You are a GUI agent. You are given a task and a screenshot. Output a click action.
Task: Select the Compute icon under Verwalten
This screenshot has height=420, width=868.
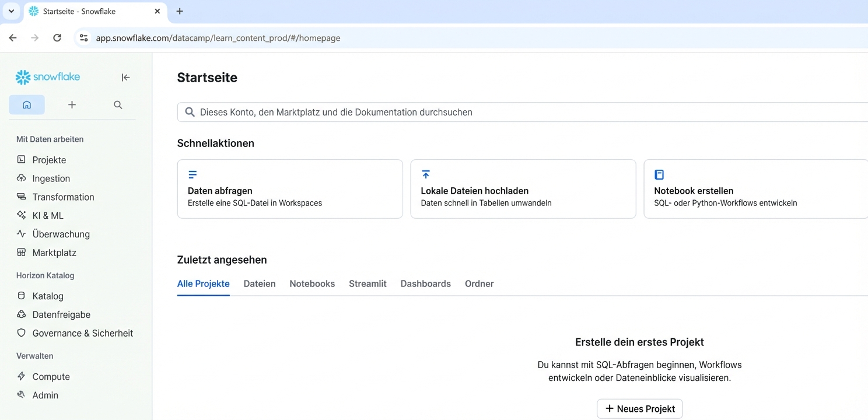21,376
